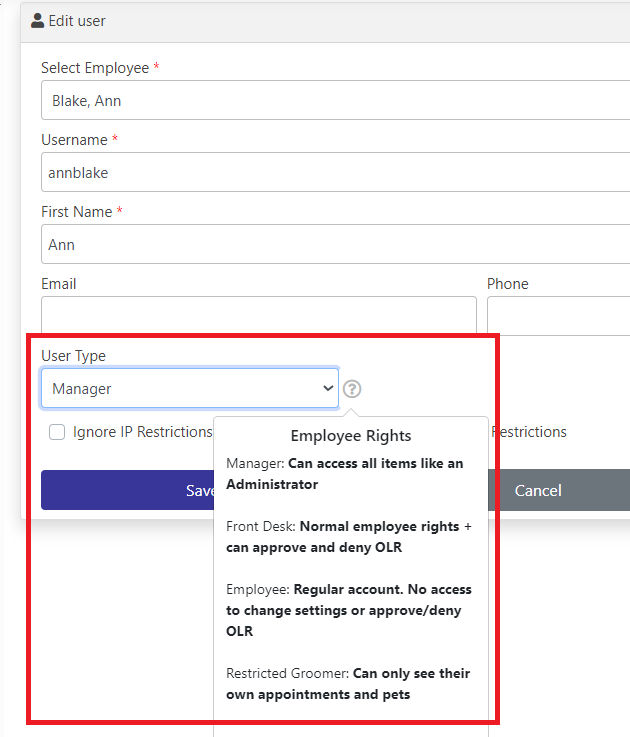Click the Save button
This screenshot has width=630, height=737.
pos(127,490)
